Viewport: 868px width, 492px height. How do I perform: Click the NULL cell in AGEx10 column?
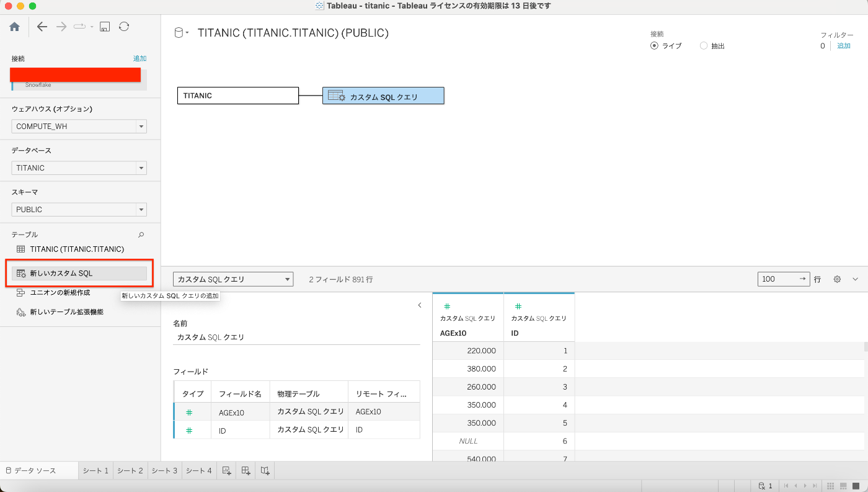coord(468,441)
